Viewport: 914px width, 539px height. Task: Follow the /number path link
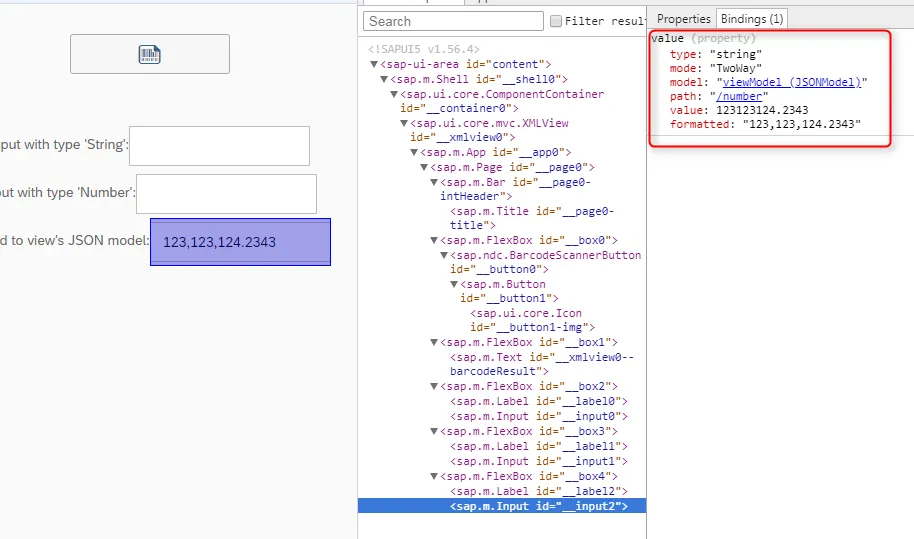[x=739, y=96]
